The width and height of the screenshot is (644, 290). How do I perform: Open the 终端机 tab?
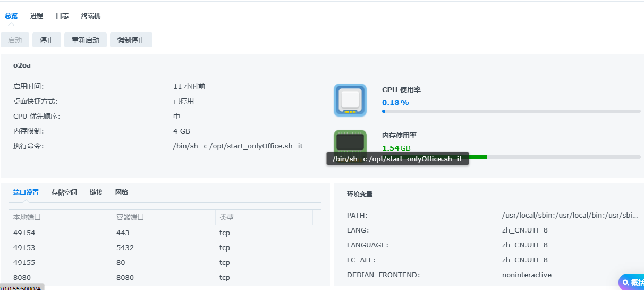[x=91, y=16]
